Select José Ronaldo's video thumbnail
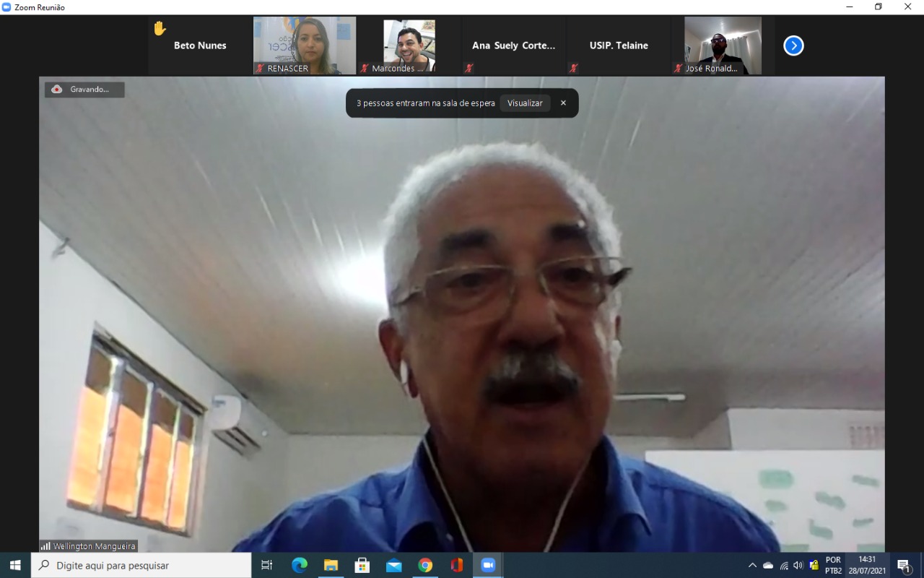924x578 pixels. coord(723,46)
